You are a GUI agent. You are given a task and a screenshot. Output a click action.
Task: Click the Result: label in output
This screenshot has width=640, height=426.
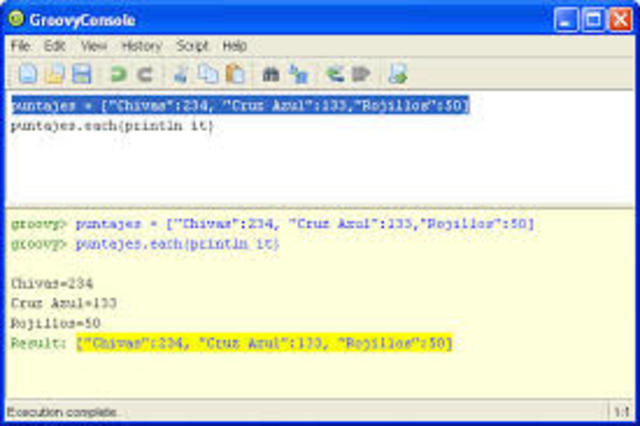click(38, 343)
